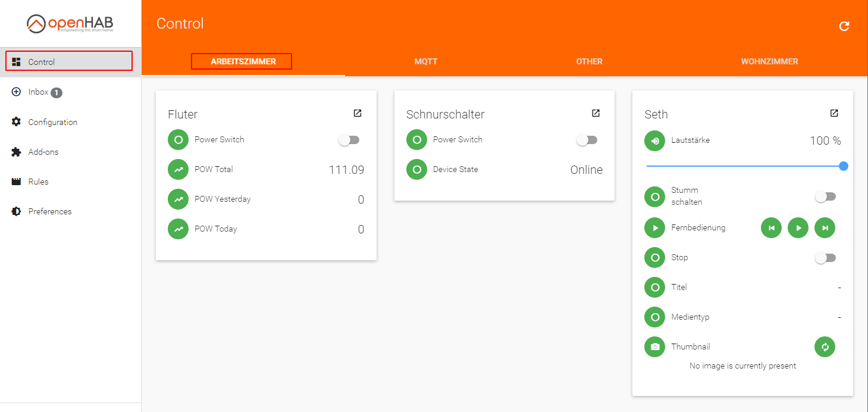
Task: Open the Schnurschalter card external link icon
Action: tap(596, 113)
